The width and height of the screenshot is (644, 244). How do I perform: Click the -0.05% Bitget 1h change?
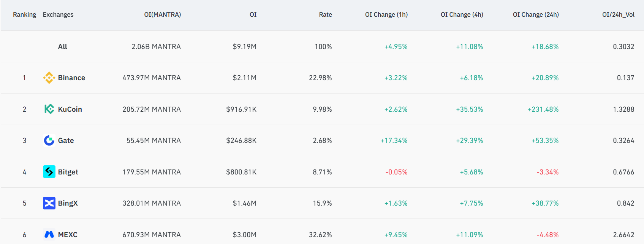tap(396, 172)
